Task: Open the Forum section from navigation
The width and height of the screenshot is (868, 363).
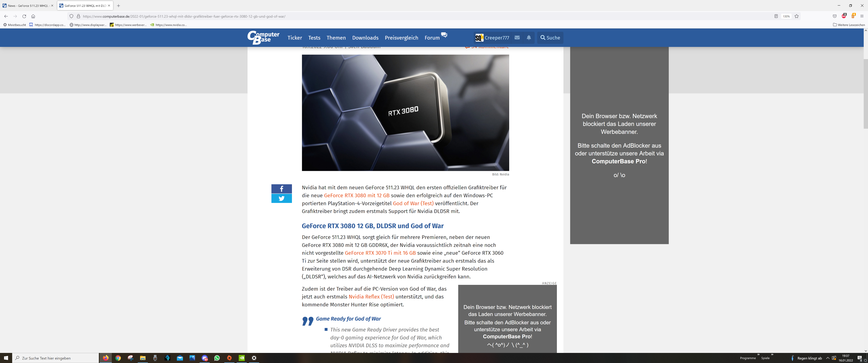Action: pyautogui.click(x=432, y=38)
